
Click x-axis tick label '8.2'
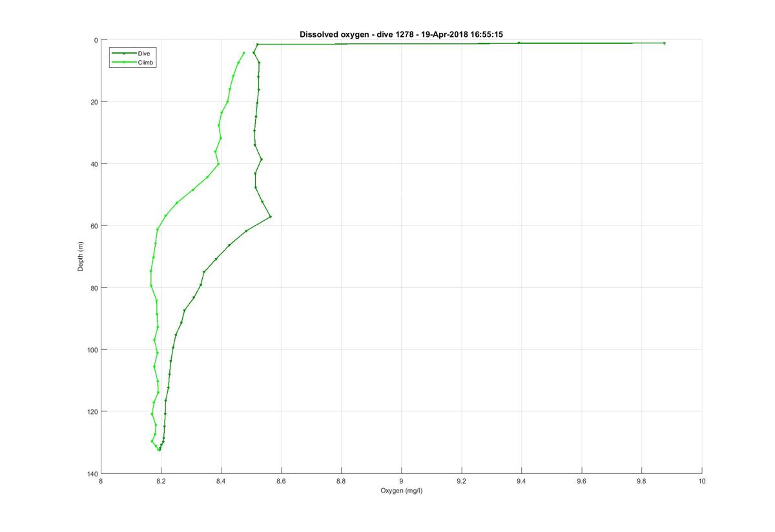161,481
